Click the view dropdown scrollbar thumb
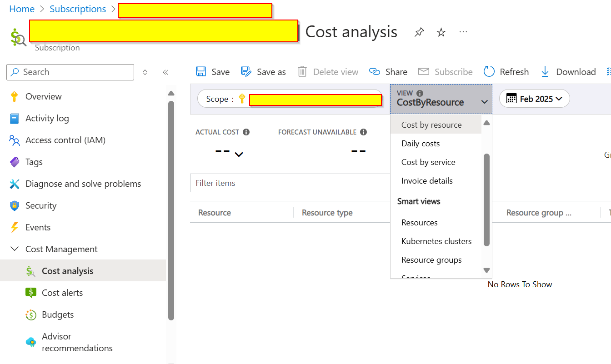Viewport: 611px width, 364px height. pos(486,200)
